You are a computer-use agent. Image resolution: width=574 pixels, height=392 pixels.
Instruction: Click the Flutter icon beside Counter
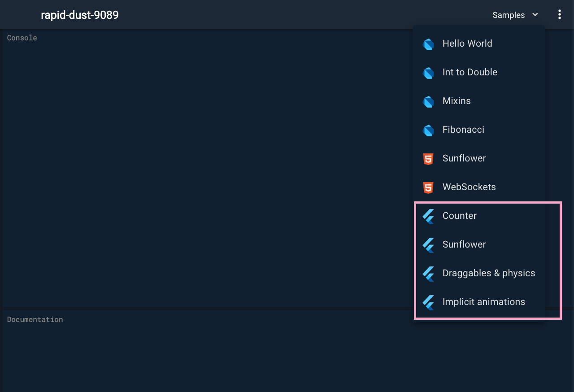click(428, 216)
